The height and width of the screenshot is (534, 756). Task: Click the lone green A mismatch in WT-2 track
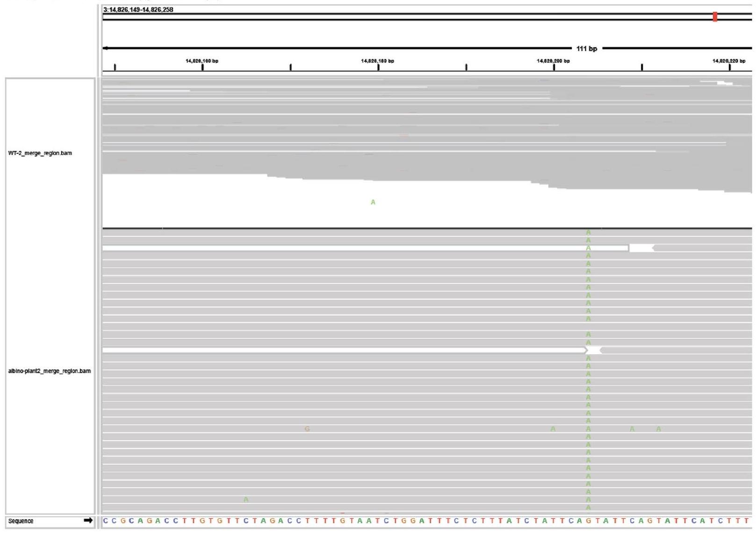[373, 202]
